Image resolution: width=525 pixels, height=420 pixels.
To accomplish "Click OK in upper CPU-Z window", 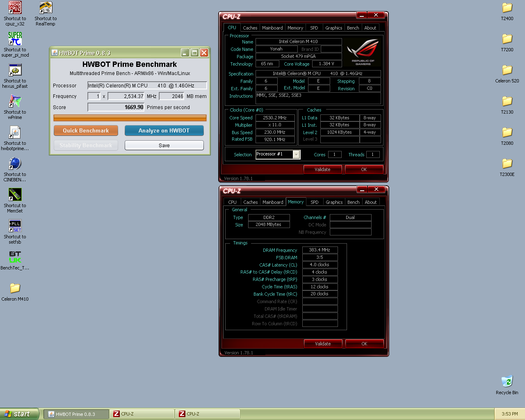I will [364, 169].
